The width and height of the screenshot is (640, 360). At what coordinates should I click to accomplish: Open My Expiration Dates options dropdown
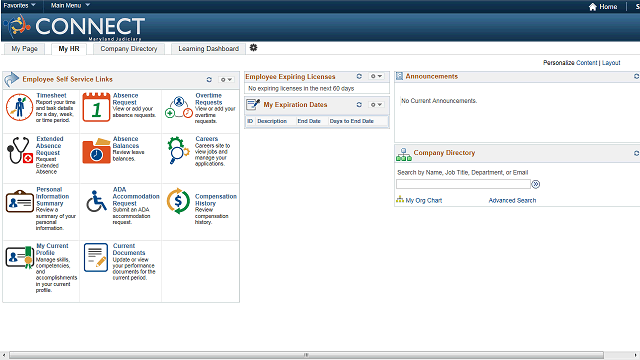[x=376, y=104]
